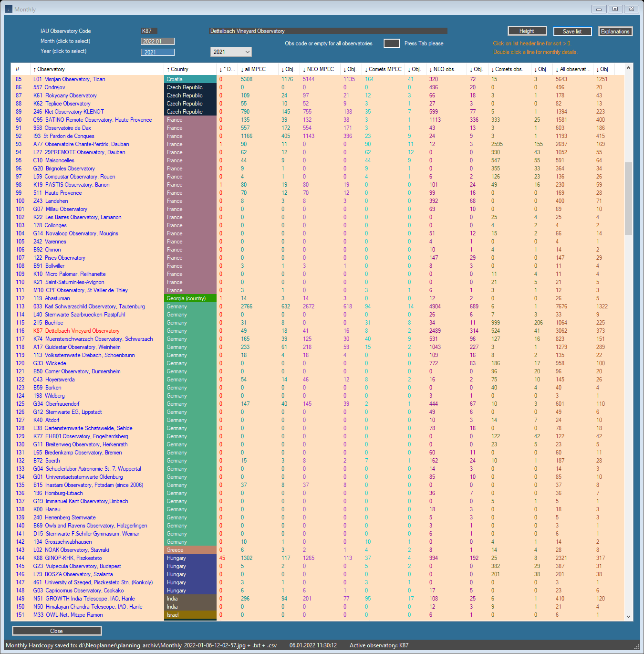The height and width of the screenshot is (654, 644).
Task: Click the list scrollbar up arrow
Action: (628, 68)
